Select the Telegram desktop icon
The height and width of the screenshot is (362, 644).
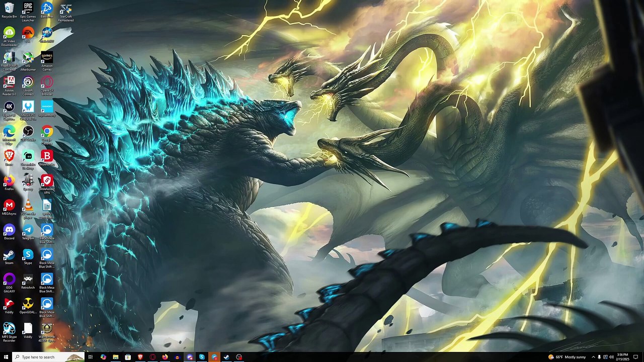(x=28, y=232)
